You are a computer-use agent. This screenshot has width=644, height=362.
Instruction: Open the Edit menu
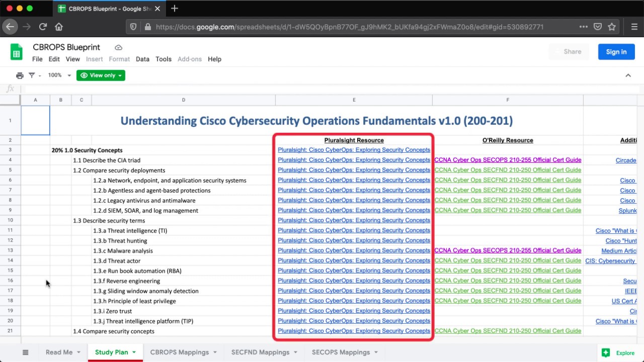click(54, 59)
